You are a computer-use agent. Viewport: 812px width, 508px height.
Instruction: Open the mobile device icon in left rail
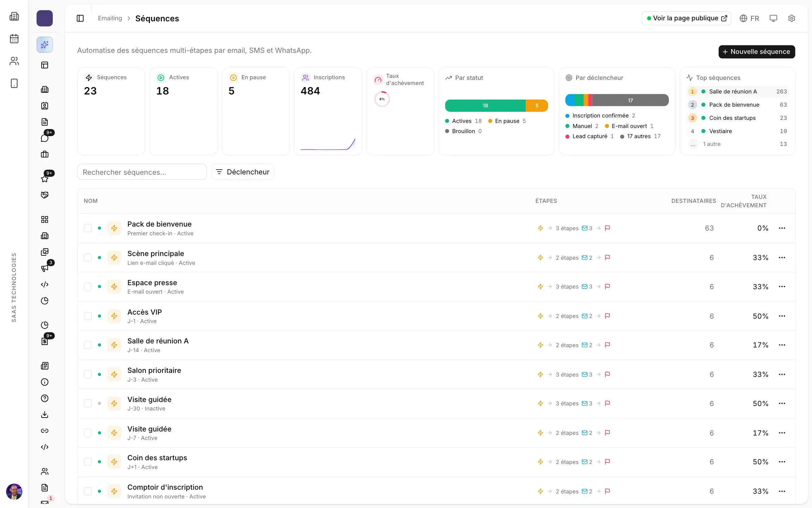(14, 83)
